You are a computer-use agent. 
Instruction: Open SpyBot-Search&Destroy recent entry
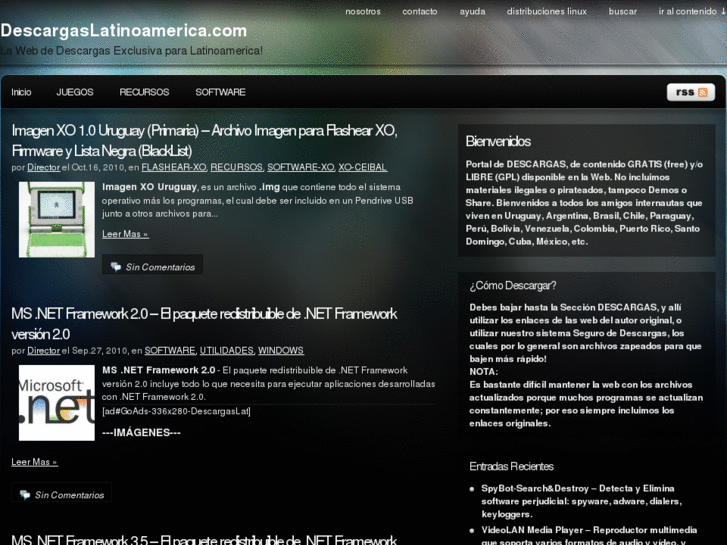[x=581, y=501]
